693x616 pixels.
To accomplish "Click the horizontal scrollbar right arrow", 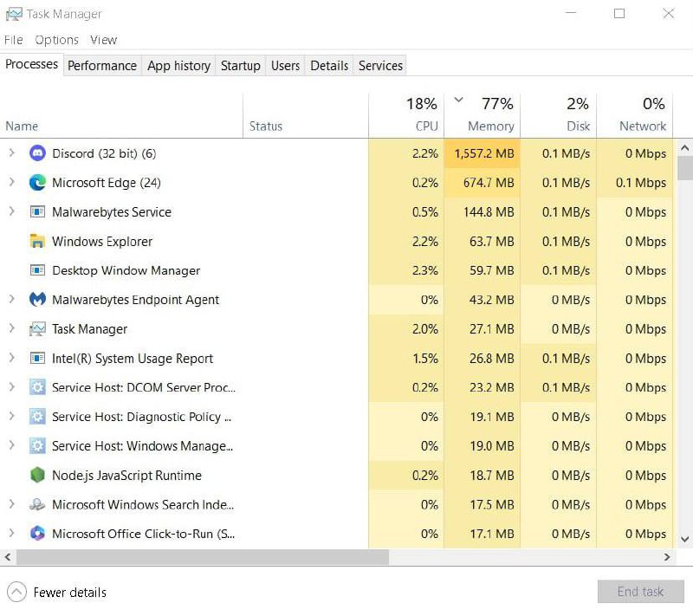I will click(667, 558).
